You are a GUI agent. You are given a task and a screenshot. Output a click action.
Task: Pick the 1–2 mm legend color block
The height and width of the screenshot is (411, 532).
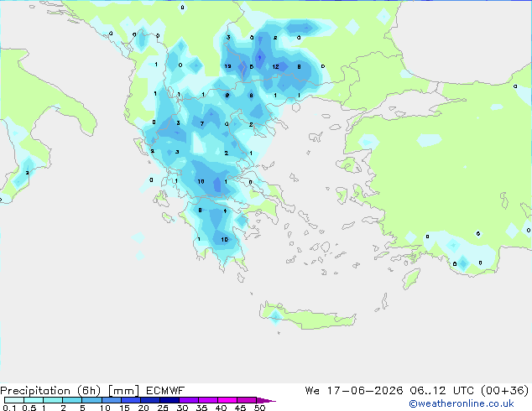pos(53,400)
